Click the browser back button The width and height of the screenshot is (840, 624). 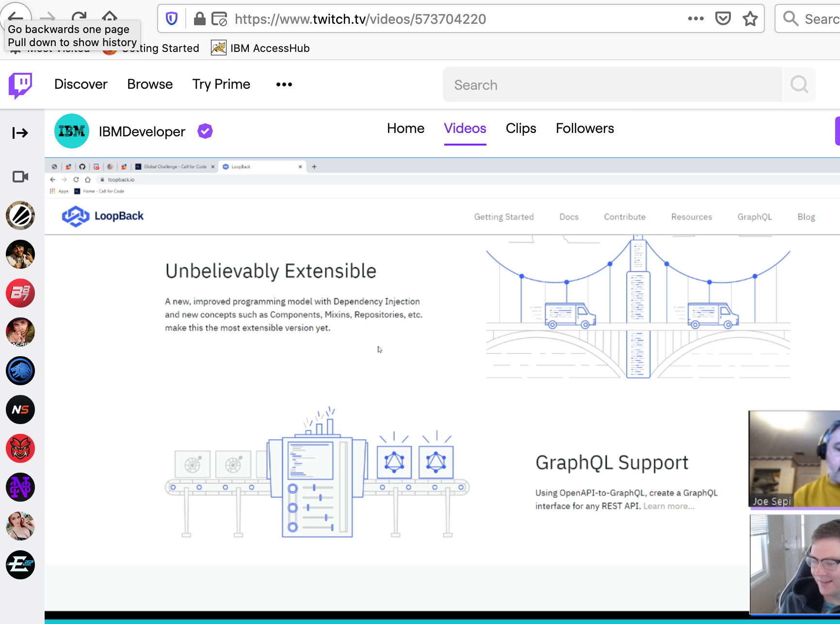tap(16, 17)
